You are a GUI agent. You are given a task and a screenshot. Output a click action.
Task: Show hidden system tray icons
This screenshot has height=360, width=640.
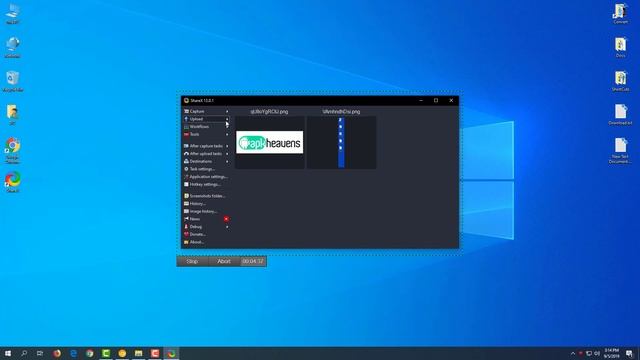pos(573,353)
